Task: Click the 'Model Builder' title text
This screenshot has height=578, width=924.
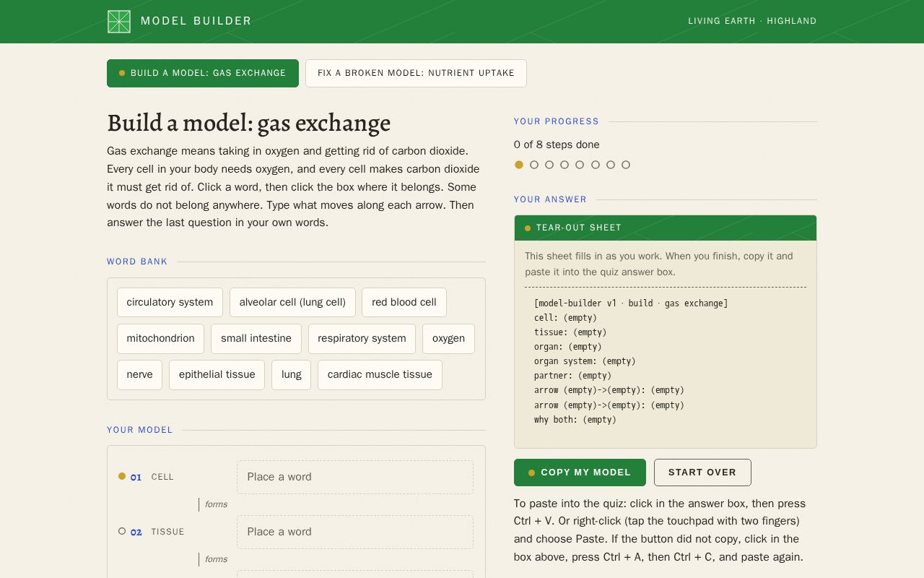Action: (196, 21)
